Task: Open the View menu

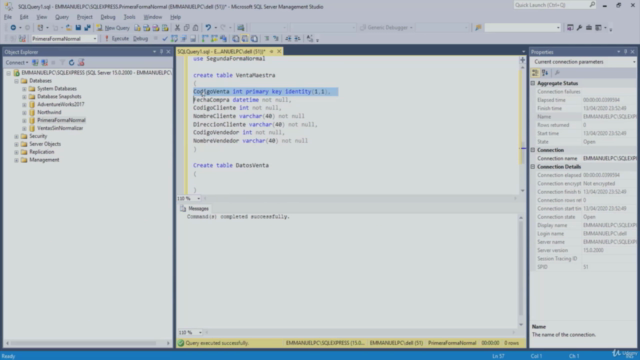Action: click(42, 17)
